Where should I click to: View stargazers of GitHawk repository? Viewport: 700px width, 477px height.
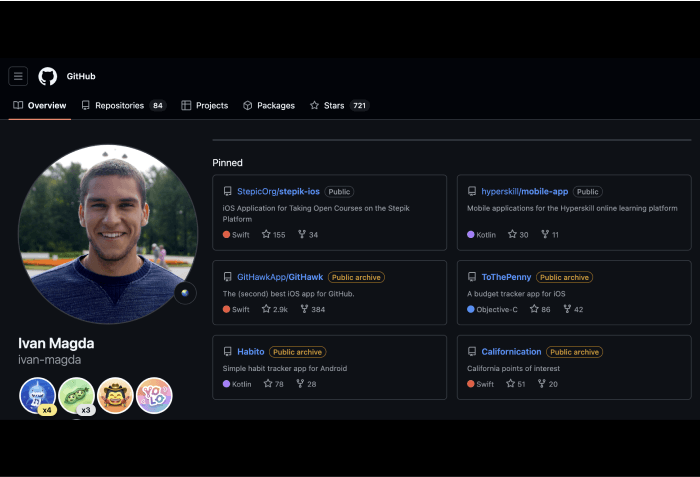[x=275, y=310]
